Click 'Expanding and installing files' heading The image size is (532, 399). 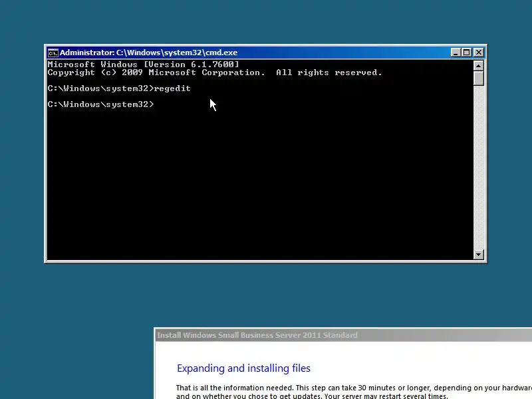click(243, 368)
